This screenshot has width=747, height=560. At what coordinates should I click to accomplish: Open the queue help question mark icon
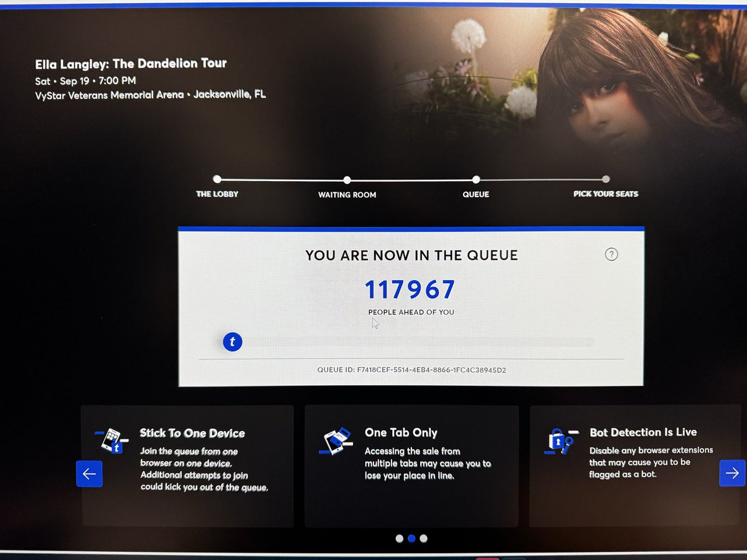click(611, 254)
